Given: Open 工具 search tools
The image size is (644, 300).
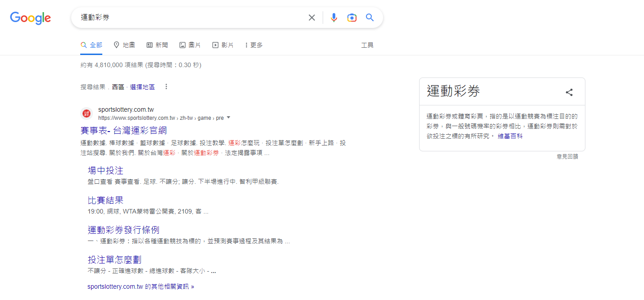Looking at the screenshot, I should (367, 45).
